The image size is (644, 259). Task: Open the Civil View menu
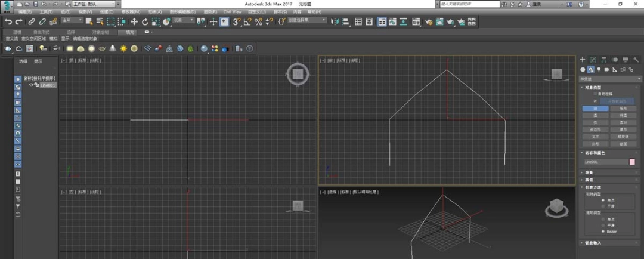233,12
